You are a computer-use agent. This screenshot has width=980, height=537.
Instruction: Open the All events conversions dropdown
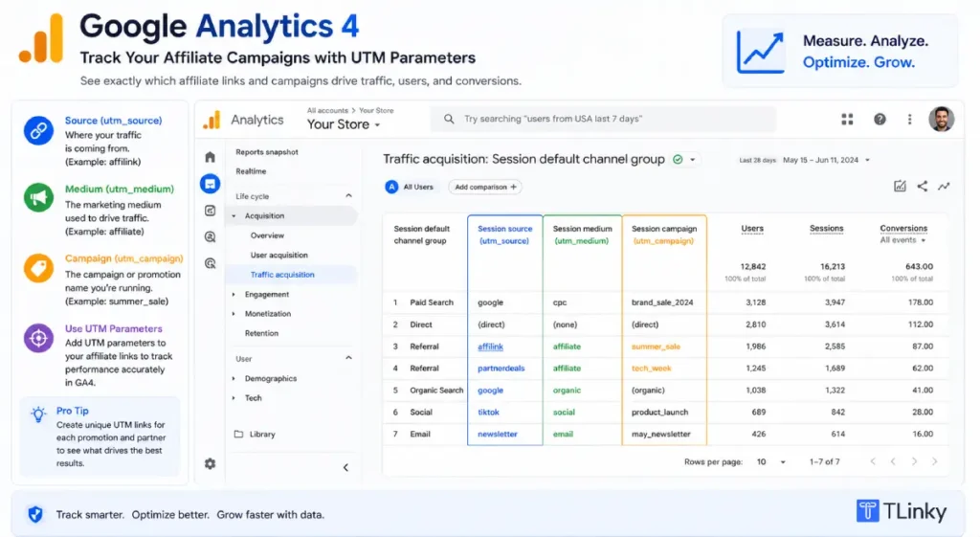[x=902, y=240]
